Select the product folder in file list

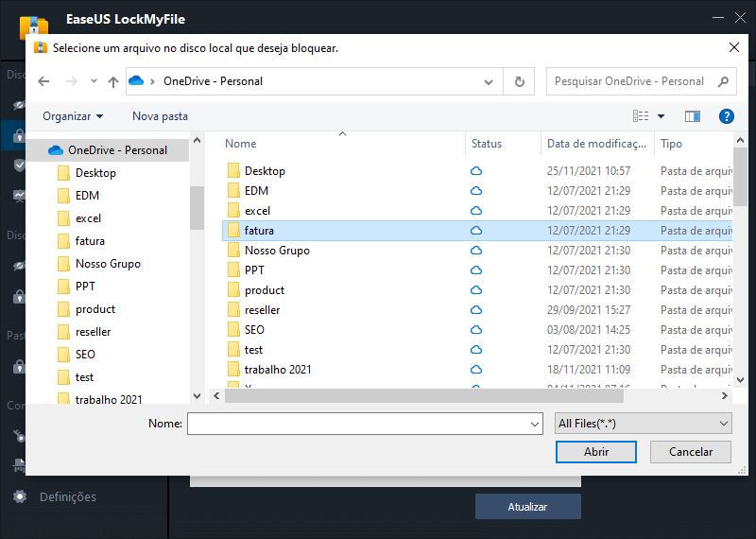pyautogui.click(x=265, y=290)
